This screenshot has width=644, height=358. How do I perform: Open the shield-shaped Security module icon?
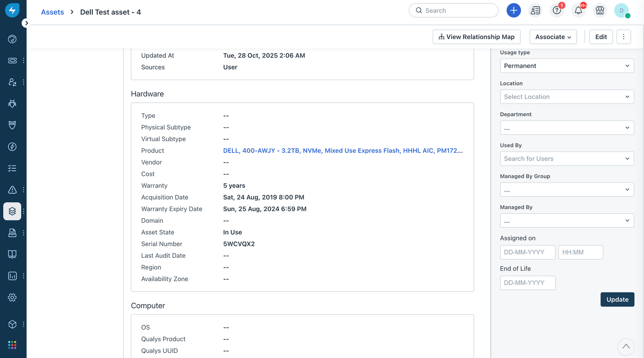pyautogui.click(x=12, y=125)
